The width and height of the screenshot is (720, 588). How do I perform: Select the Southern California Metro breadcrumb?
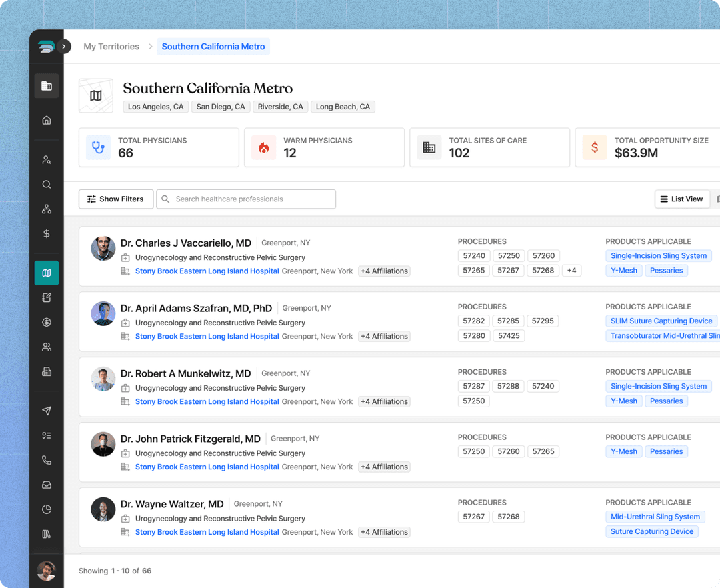(x=213, y=47)
